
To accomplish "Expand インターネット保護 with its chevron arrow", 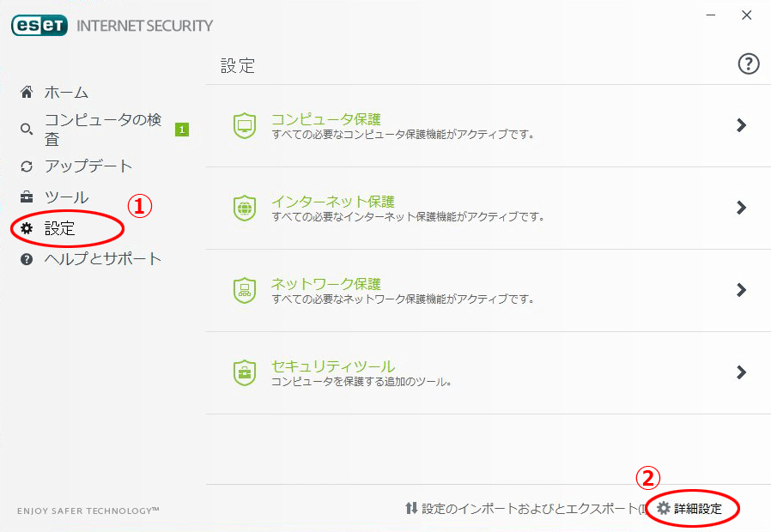I will 742,208.
